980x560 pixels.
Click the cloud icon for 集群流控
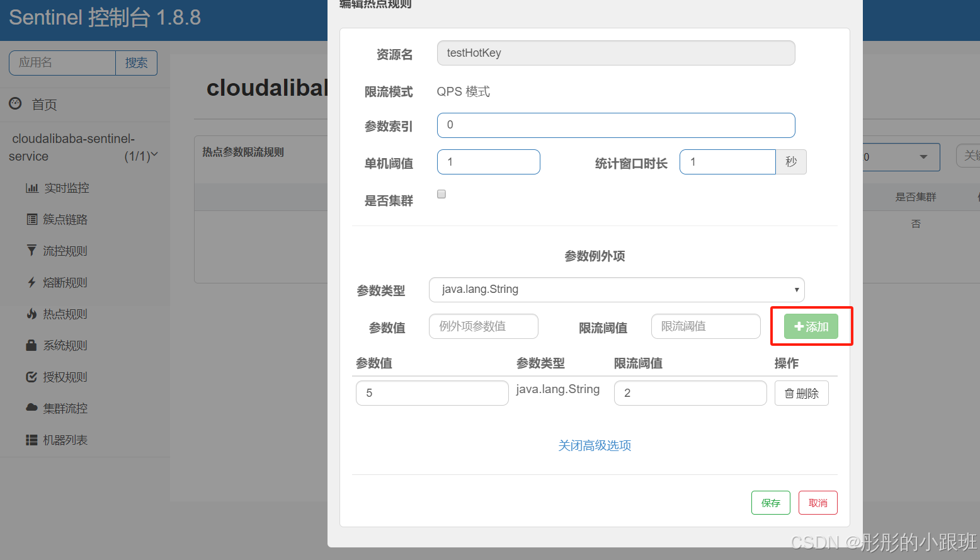coord(32,408)
